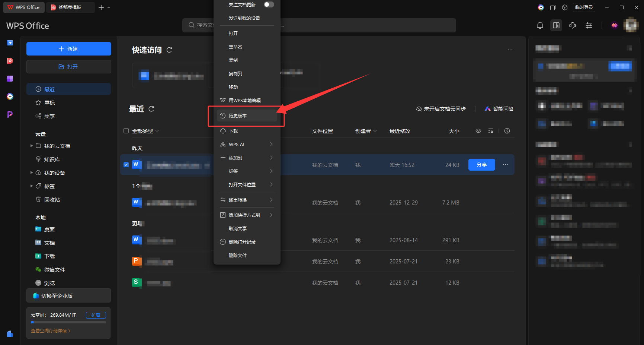
Task: Click the blue 新建 button
Action: point(68,49)
